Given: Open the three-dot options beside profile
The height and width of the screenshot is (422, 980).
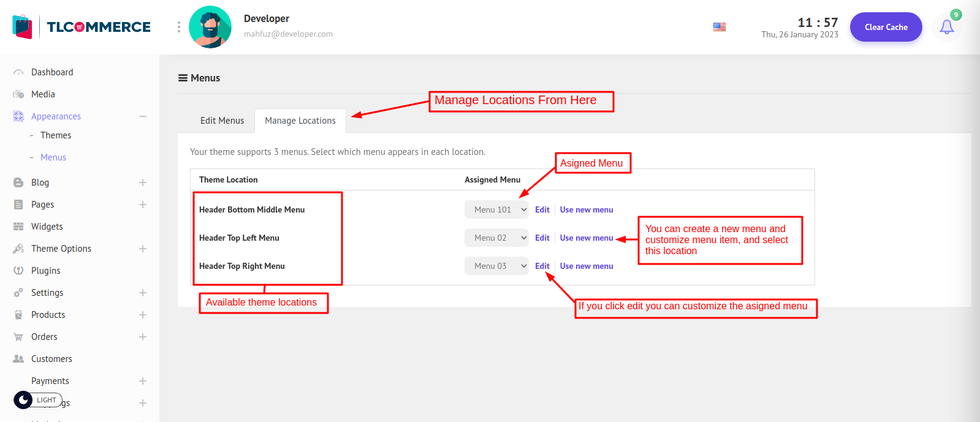Looking at the screenshot, I should [178, 27].
